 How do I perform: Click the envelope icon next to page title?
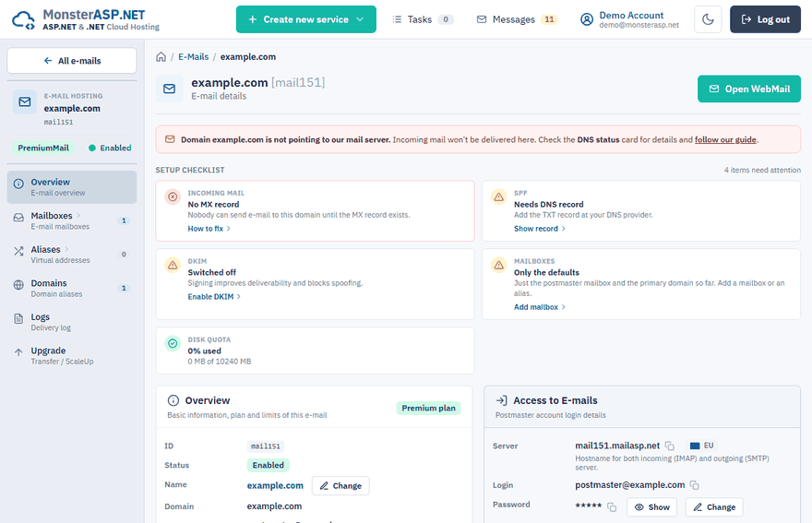click(x=170, y=89)
